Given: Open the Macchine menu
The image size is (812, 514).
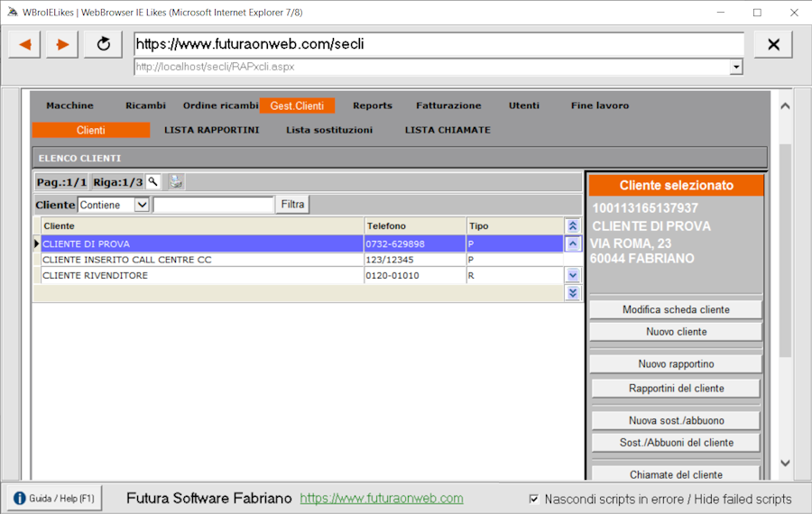Looking at the screenshot, I should [69, 106].
